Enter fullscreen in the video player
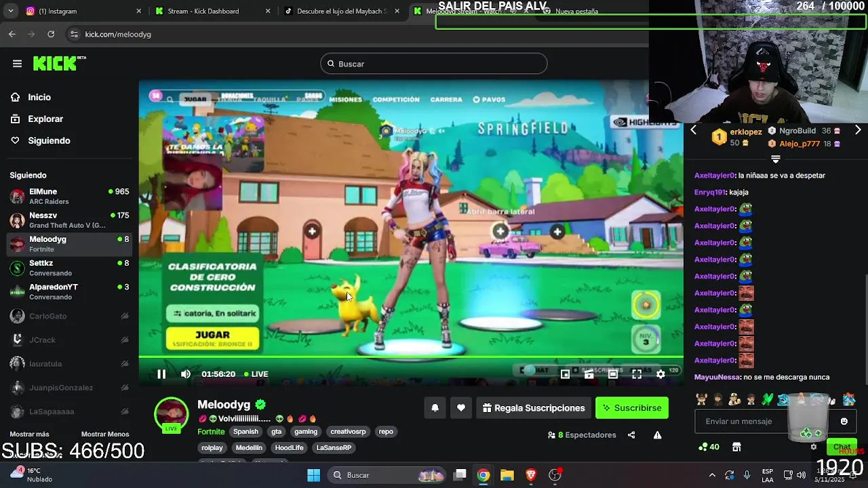 click(x=637, y=374)
